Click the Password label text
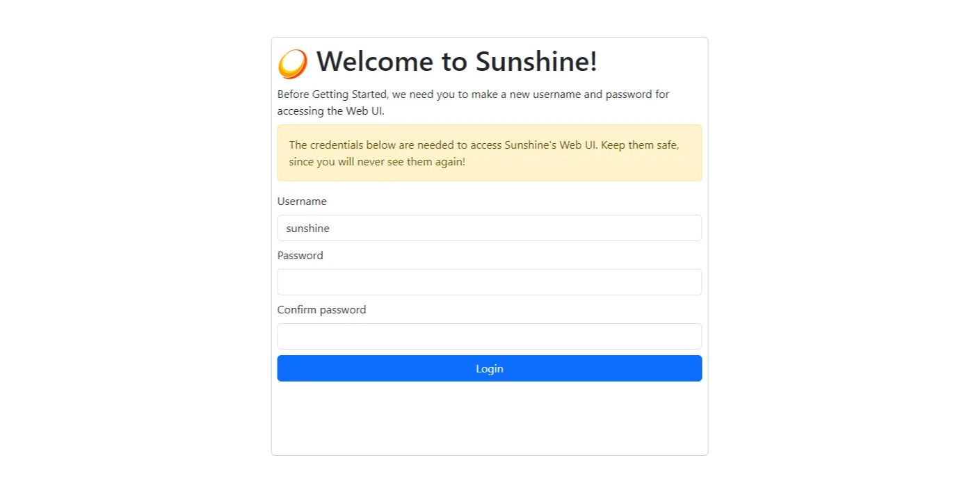Image resolution: width=980 pixels, height=492 pixels. [x=300, y=255]
